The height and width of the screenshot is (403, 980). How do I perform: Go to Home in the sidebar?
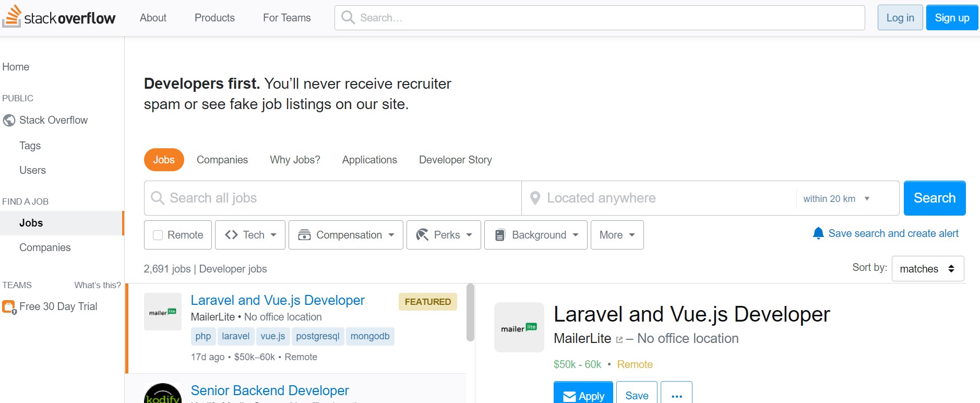16,67
